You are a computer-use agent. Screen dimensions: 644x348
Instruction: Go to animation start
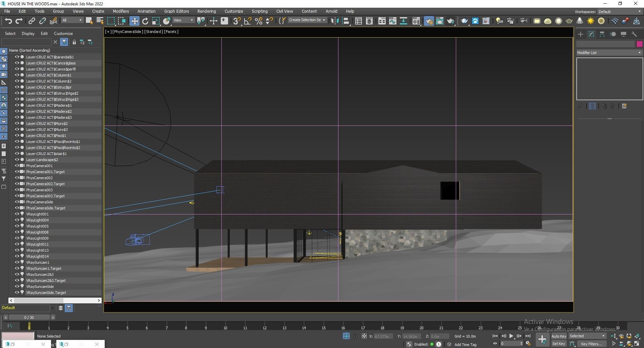click(x=495, y=336)
